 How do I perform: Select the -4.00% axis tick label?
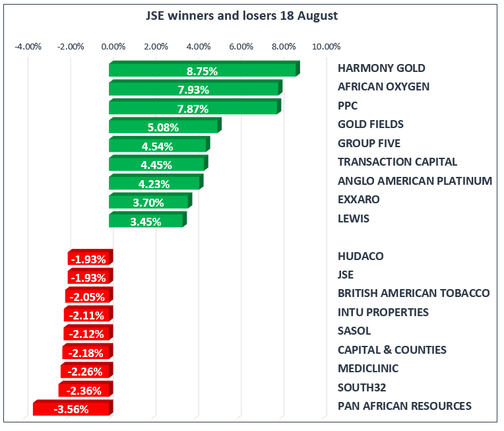[28, 46]
